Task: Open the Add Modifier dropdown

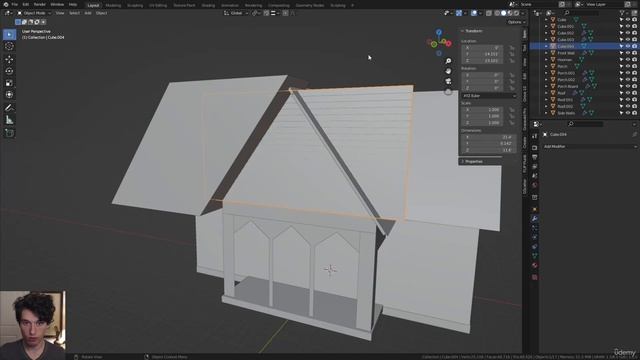Action: click(x=589, y=147)
